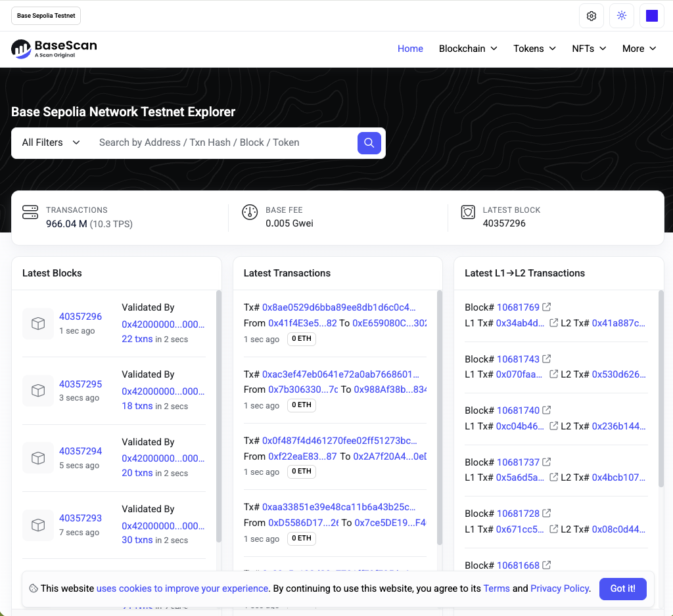Open the Blockchain dropdown menu
Screen dimensions: 673x616
(x=468, y=49)
